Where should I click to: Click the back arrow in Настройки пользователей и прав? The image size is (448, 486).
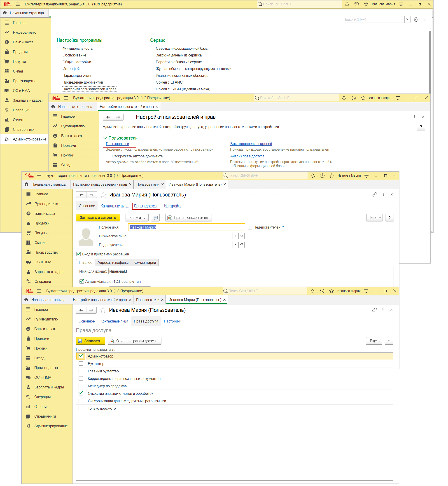click(108, 117)
